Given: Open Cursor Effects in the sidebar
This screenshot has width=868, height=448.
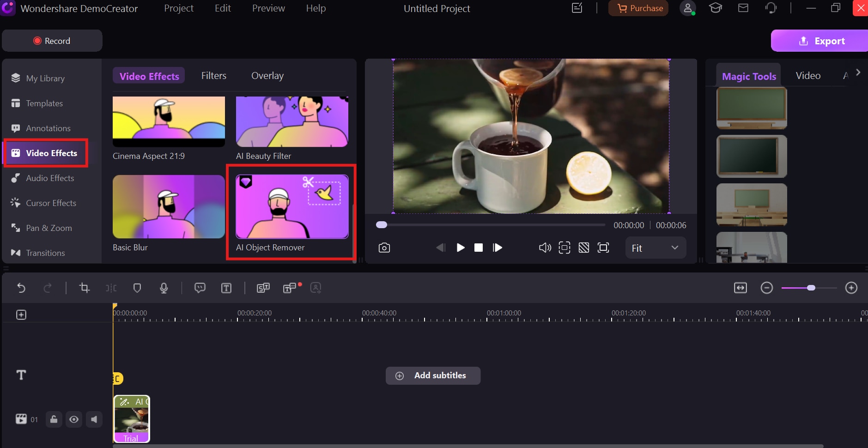Looking at the screenshot, I should coord(51,203).
